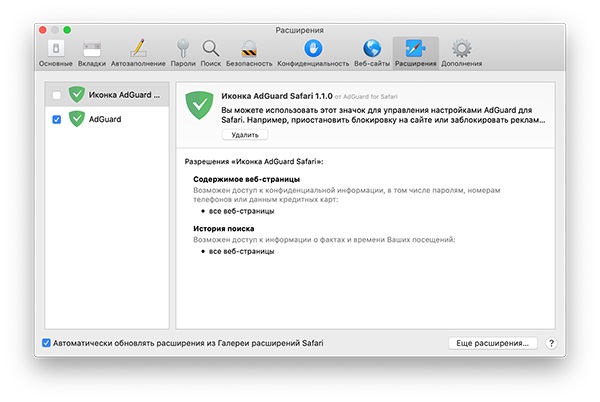600x402 pixels.
Task: Click shield icon in Иконка AdGuard row
Action: (x=77, y=94)
